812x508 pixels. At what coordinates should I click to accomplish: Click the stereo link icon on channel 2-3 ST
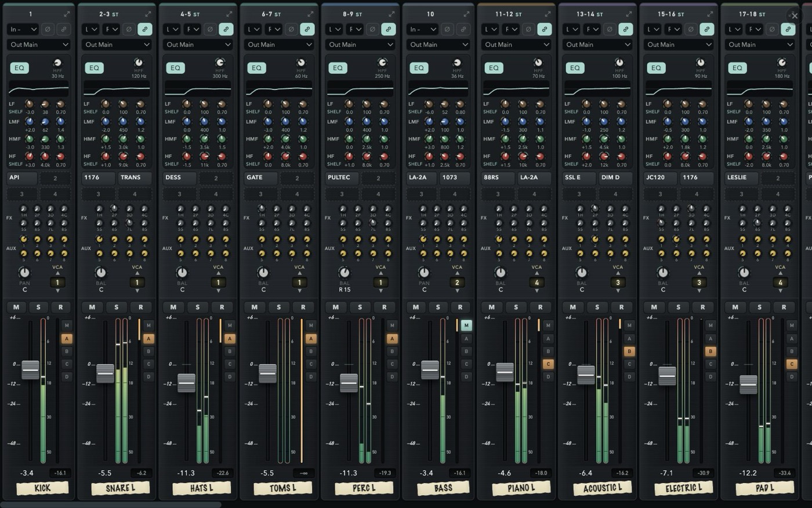point(145,29)
